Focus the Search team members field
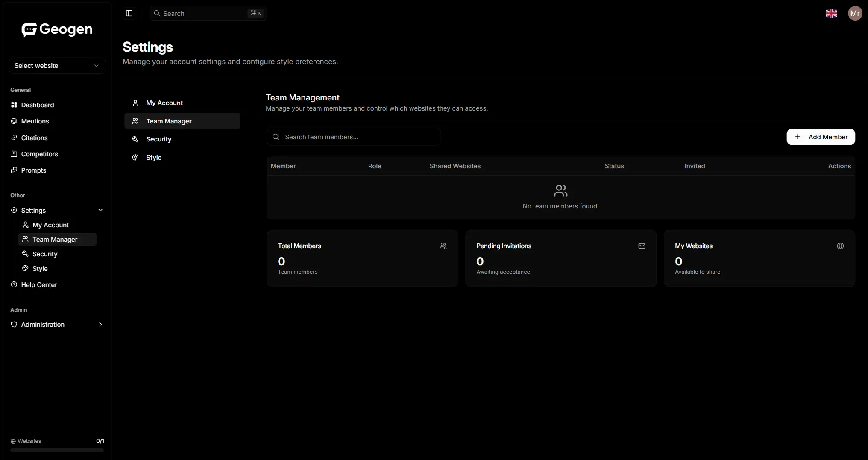This screenshot has width=868, height=460. pos(354,137)
